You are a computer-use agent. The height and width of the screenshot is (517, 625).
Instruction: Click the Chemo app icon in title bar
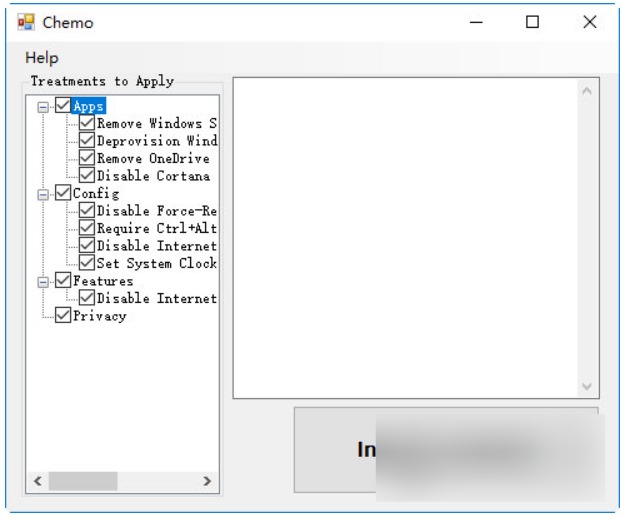pyautogui.click(x=26, y=22)
